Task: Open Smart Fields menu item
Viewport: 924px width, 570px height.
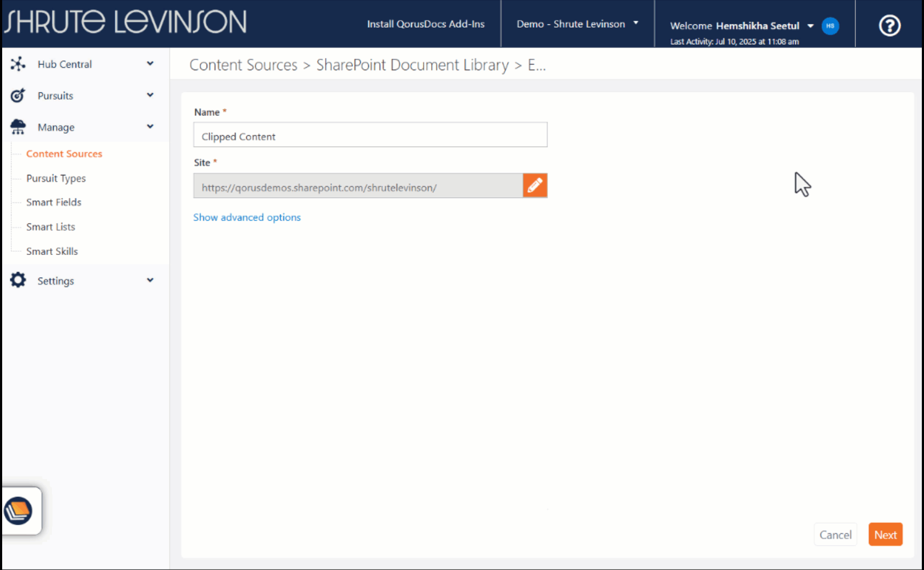Action: click(54, 202)
